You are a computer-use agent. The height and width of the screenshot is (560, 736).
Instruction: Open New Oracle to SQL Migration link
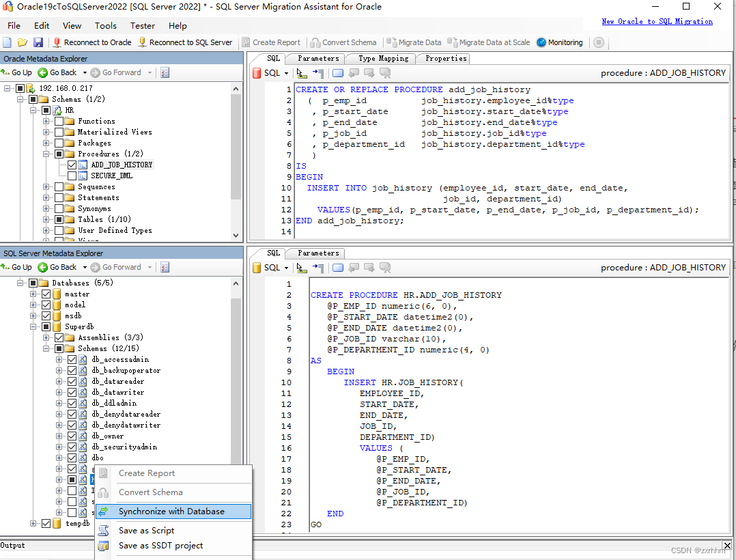click(657, 22)
